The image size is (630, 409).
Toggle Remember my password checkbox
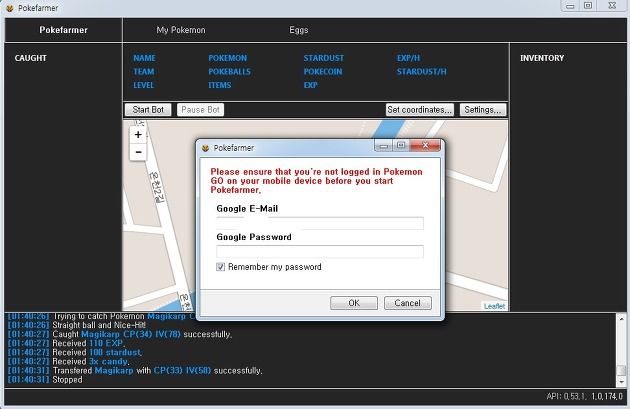tap(221, 267)
